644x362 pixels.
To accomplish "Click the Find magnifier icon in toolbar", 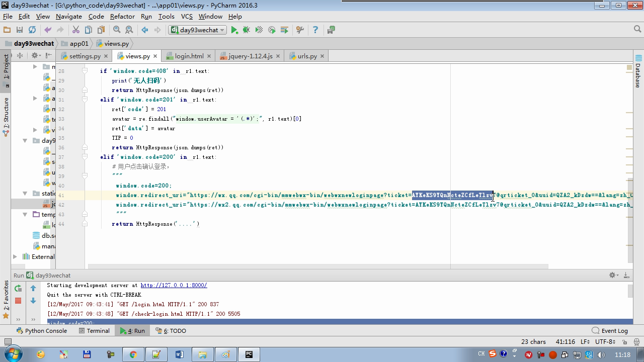I will point(117,30).
